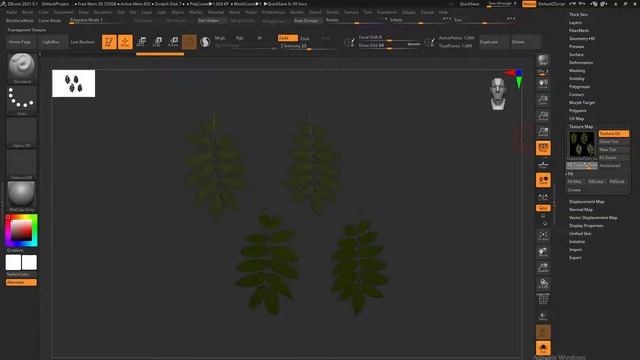Select the Move transform icon in top shelf
The width and height of the screenshot is (640, 360).
click(142, 42)
